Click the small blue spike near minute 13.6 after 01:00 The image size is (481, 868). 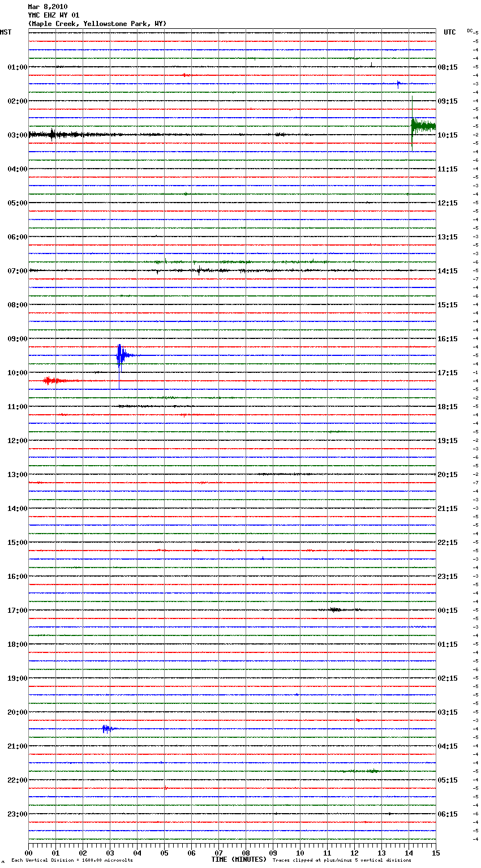click(398, 84)
